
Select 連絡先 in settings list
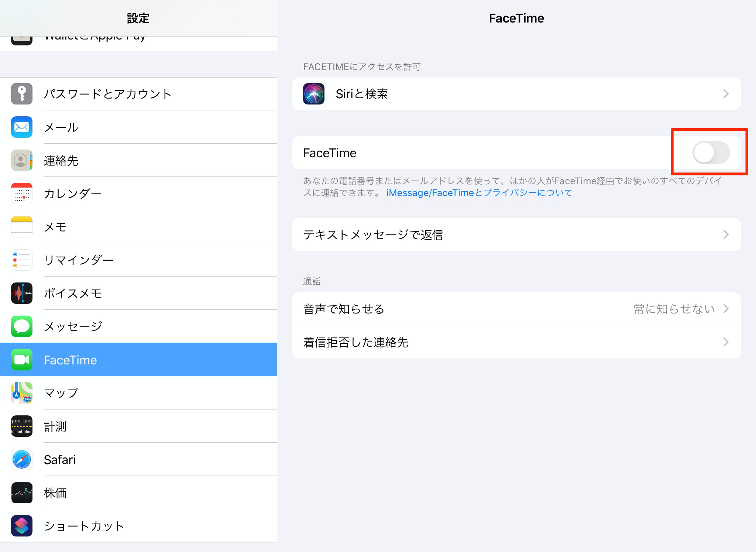point(138,160)
